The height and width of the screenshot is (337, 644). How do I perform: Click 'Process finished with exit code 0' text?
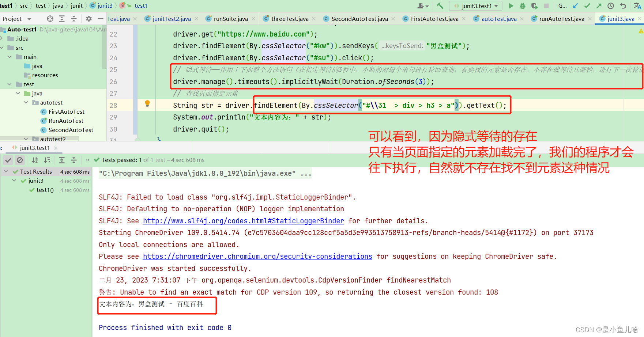[165, 327]
